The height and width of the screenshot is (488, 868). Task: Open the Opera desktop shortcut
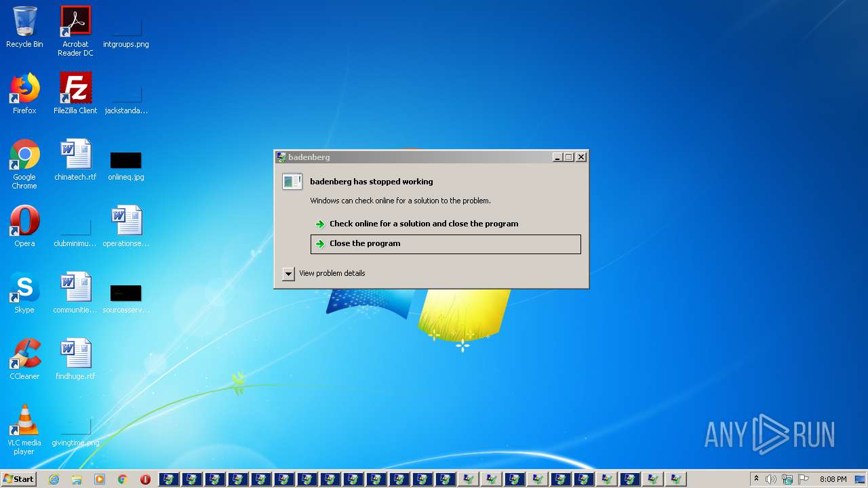(x=24, y=227)
